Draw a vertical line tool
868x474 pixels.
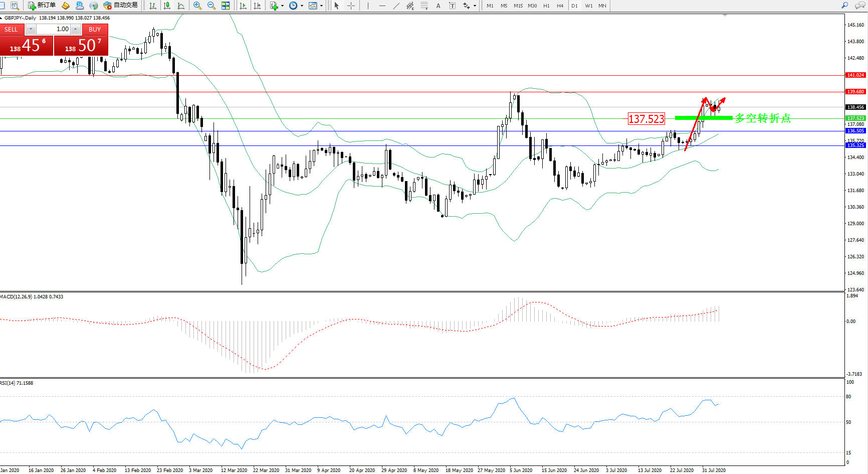(x=368, y=6)
